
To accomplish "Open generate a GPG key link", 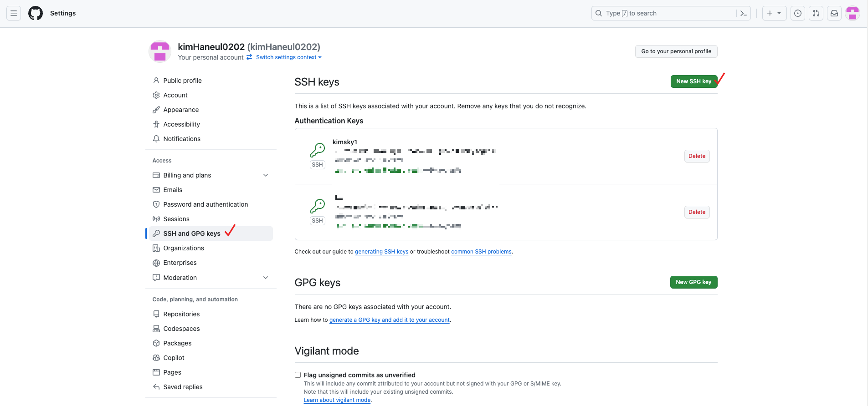I will [390, 320].
